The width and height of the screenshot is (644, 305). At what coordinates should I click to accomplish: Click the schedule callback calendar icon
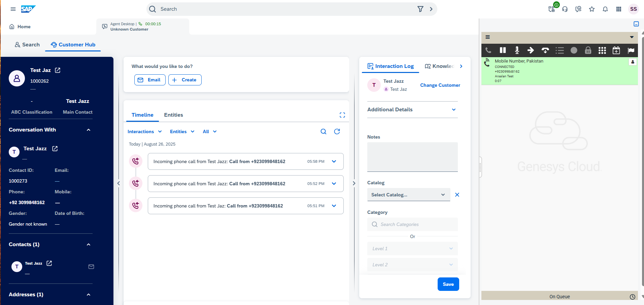616,50
